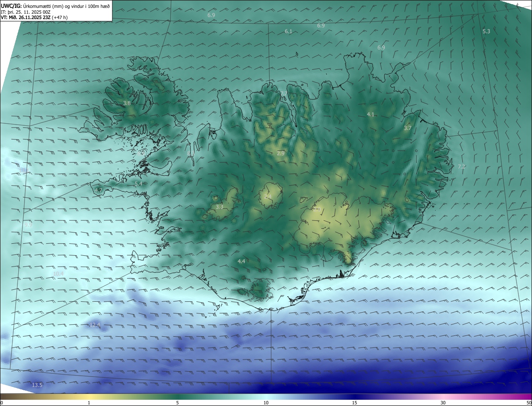
Task: Click the 1 tick on the color scale
Action: (89, 403)
